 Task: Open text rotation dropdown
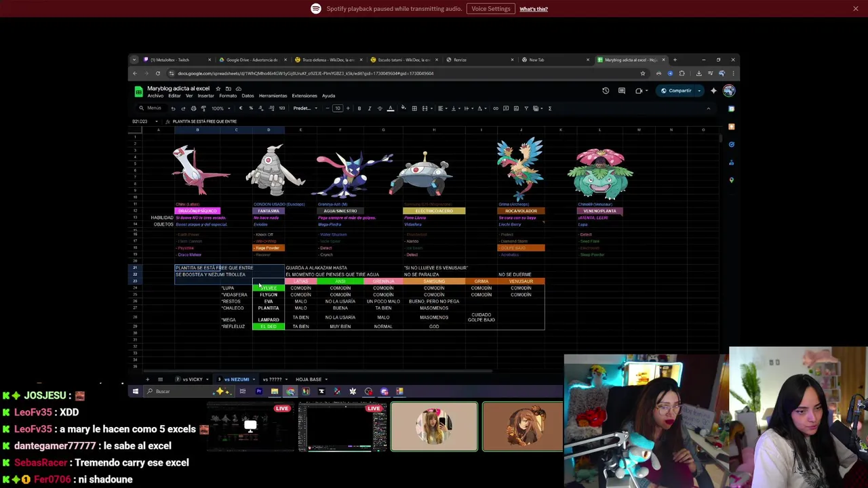pos(481,108)
